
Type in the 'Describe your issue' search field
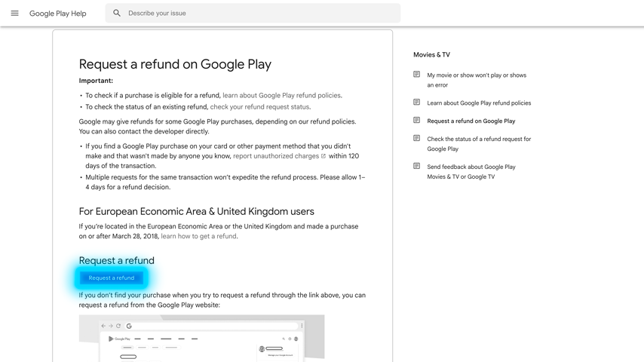[x=256, y=13]
